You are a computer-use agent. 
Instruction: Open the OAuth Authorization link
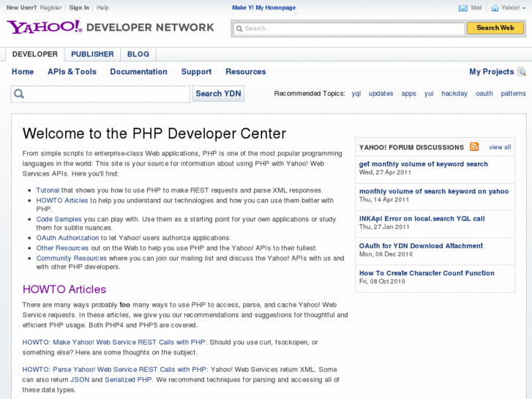point(67,238)
